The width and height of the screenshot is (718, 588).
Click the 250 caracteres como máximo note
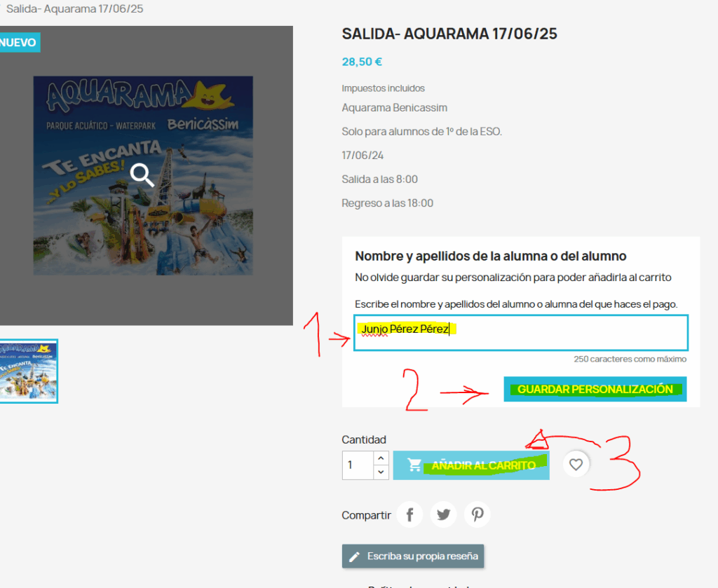pyautogui.click(x=630, y=360)
